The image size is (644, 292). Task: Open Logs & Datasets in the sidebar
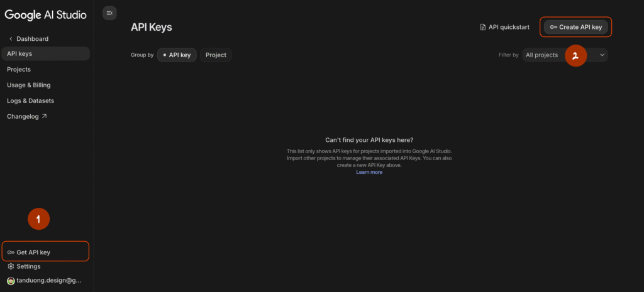pyautogui.click(x=30, y=100)
